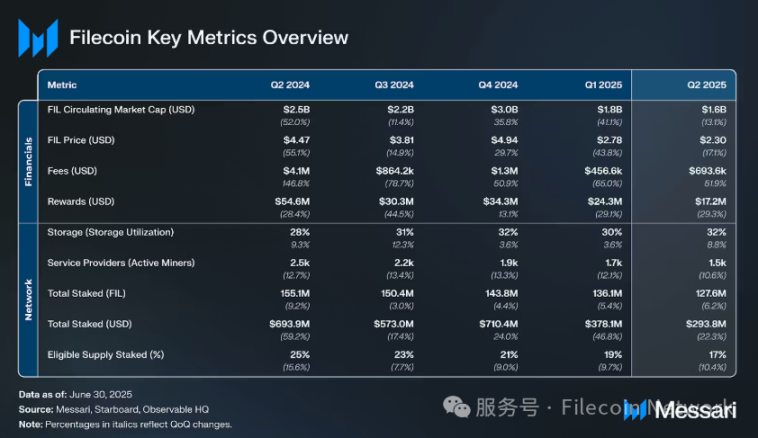Select the Eligible Supply Staked (%) label
Viewport: 758px width, 438px height.
(x=107, y=354)
